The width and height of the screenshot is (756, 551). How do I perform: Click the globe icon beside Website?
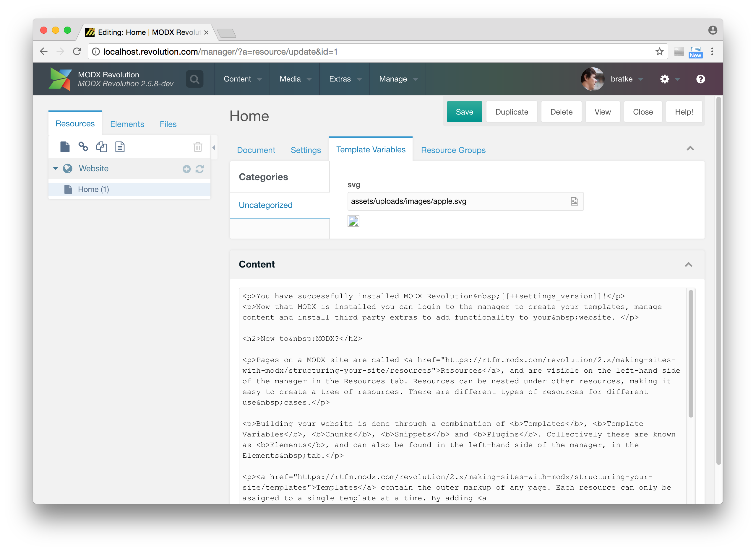tap(68, 168)
